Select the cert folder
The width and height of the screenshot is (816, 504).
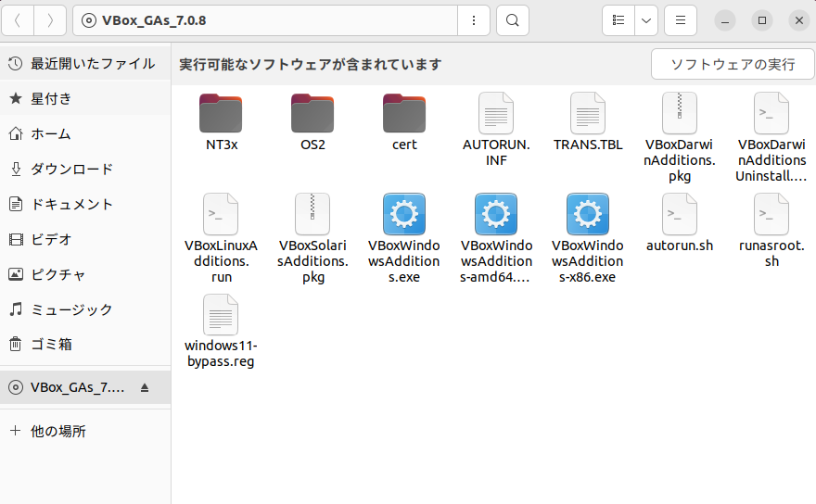coord(404,122)
